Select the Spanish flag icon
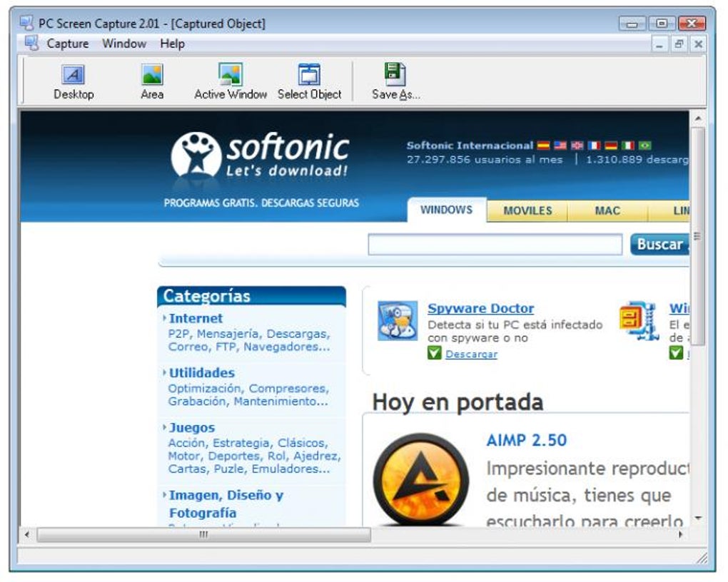Image resolution: width=728 pixels, height=582 pixels. pos(543,145)
